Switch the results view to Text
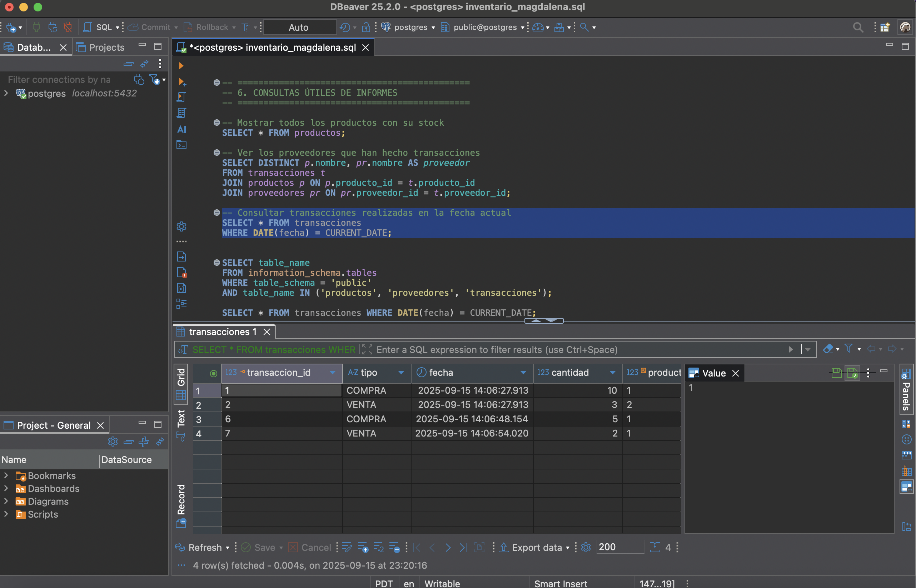 click(181, 425)
